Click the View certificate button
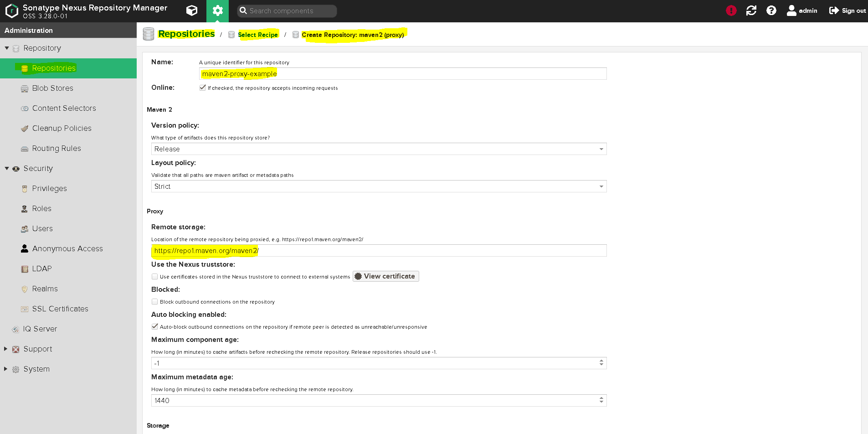Screen dimensions: 868x434 coord(385,276)
